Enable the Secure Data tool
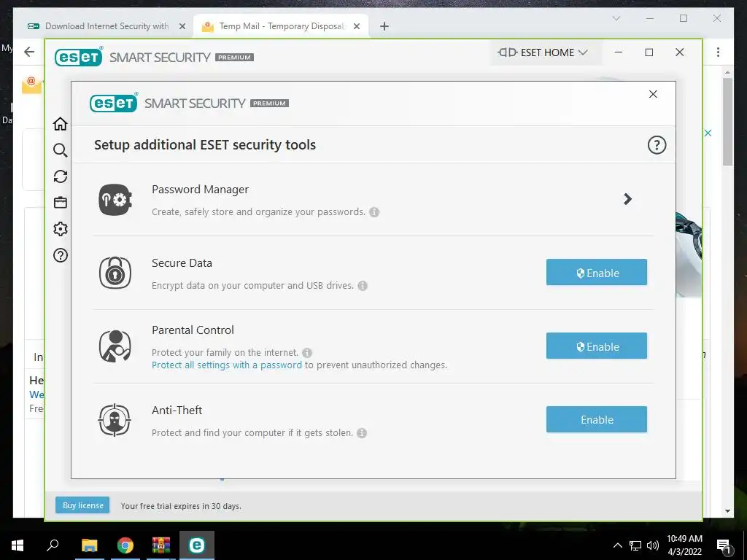 [x=597, y=273]
